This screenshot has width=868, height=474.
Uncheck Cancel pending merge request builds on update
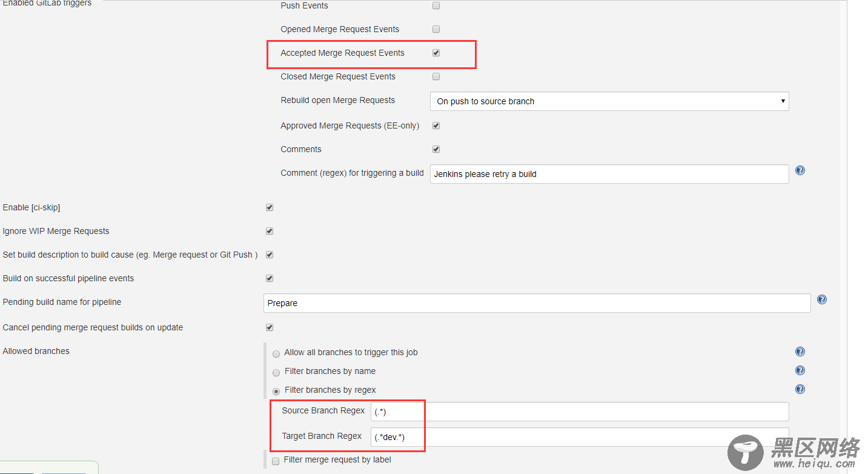(270, 327)
